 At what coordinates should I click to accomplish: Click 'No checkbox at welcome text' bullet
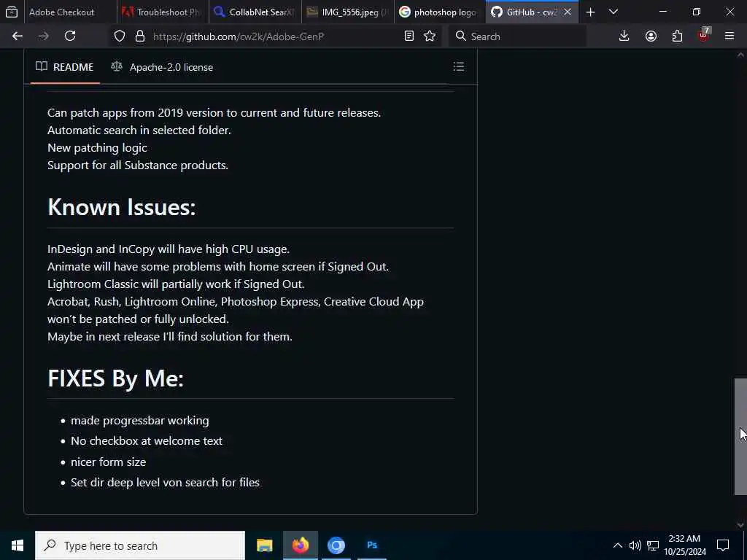tap(146, 441)
